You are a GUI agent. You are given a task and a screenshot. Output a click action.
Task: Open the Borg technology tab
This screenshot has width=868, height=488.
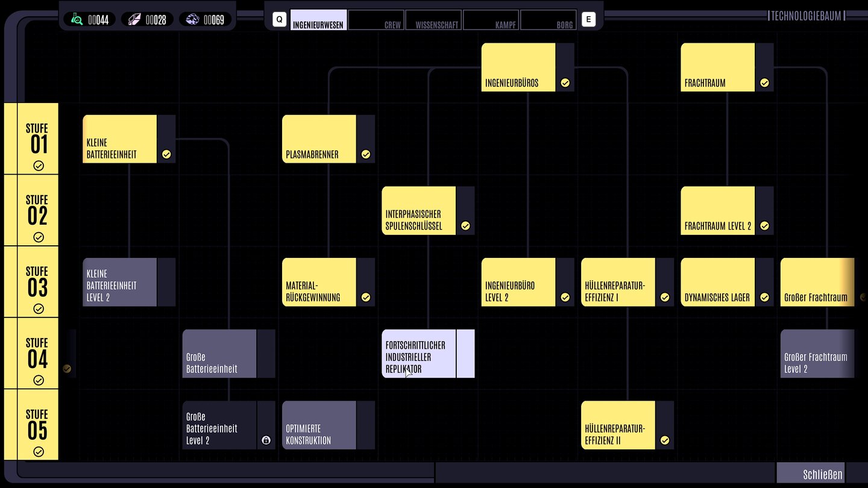tap(548, 20)
